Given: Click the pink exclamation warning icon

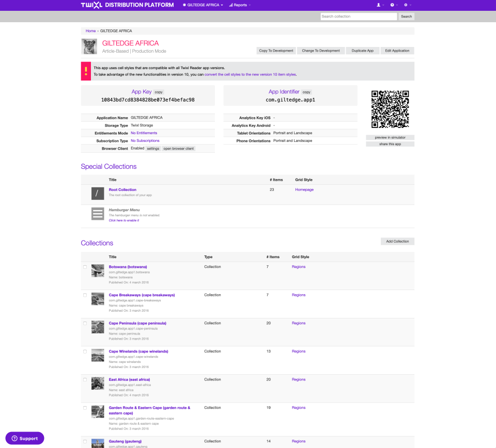Looking at the screenshot, I should click(x=86, y=71).
